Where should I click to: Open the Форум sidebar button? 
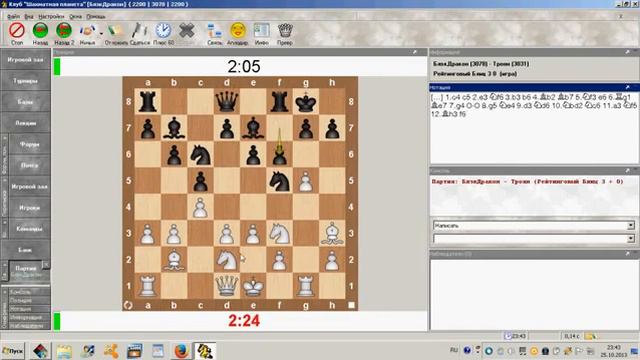pyautogui.click(x=29, y=144)
